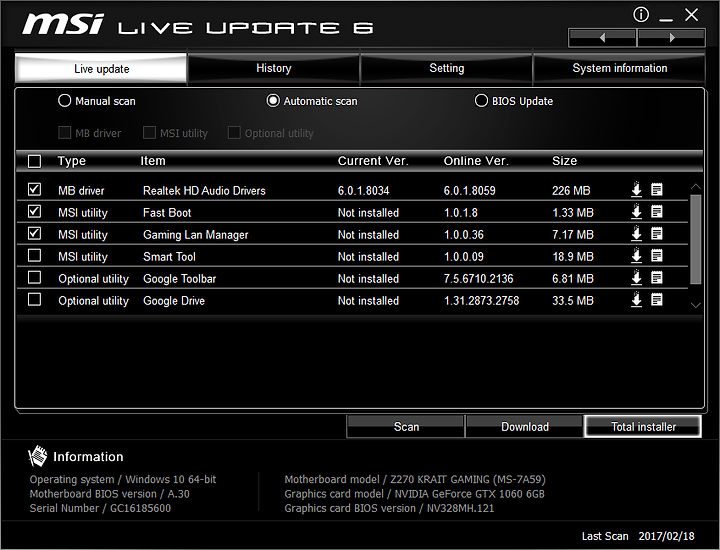Click online version 1.31.2873.2758
Viewport: 720px width, 550px height.
point(481,301)
